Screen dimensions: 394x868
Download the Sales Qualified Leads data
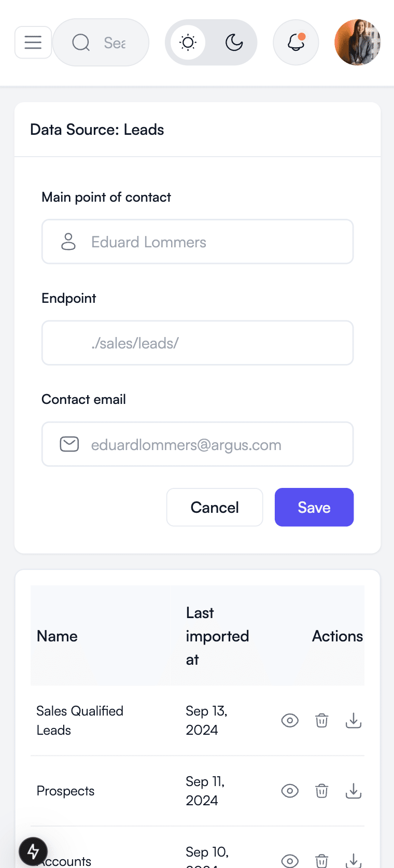[354, 720]
